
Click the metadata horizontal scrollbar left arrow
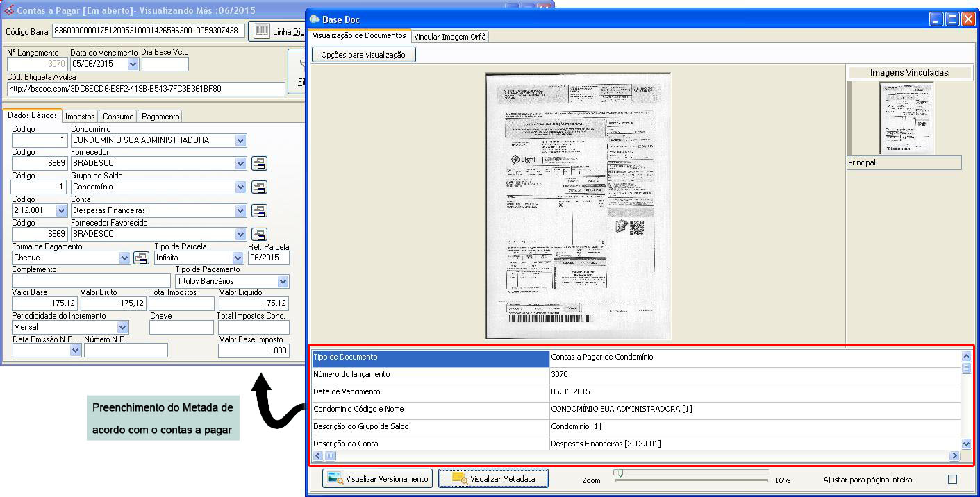click(x=318, y=456)
